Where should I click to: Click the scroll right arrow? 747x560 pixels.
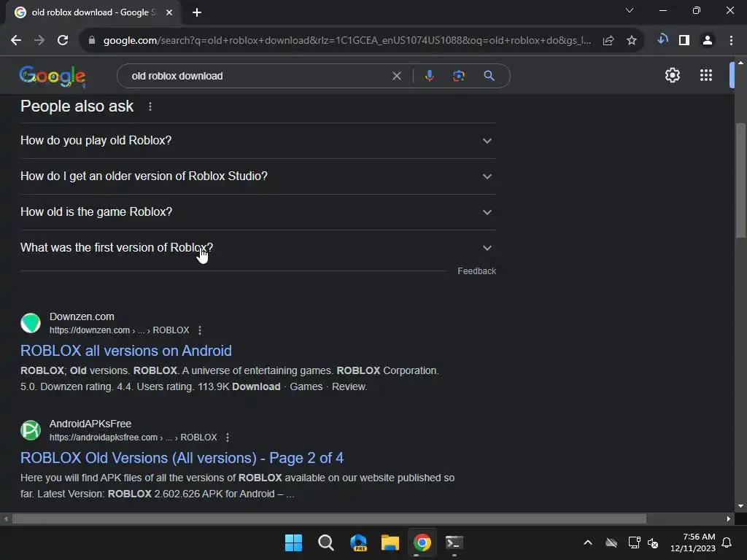729,518
